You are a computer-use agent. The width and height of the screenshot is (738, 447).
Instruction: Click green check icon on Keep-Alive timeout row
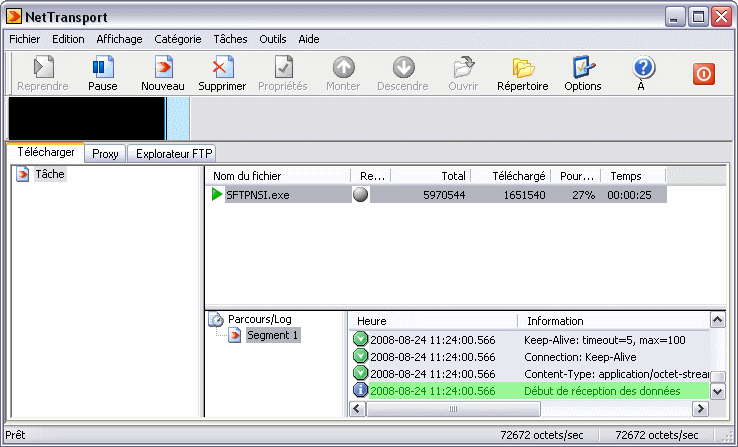(x=360, y=339)
